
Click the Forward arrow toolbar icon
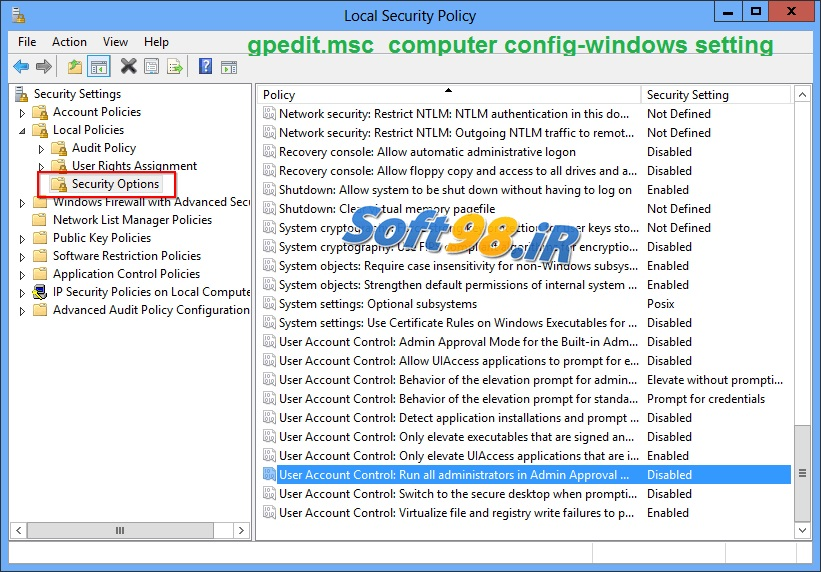(x=43, y=67)
